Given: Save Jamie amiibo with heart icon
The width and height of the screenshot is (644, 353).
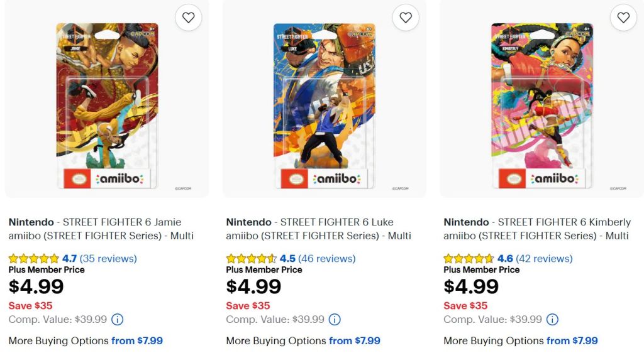Looking at the screenshot, I should point(189,18).
